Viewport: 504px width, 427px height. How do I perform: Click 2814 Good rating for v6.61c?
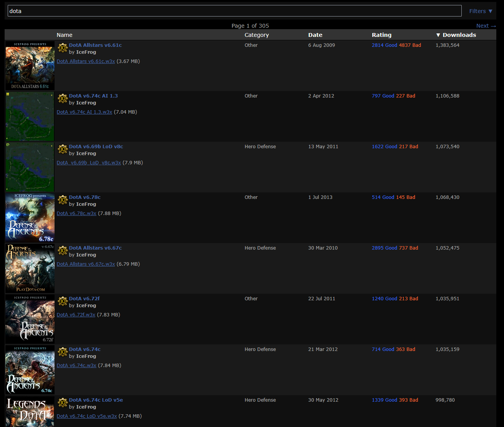pyautogui.click(x=385, y=45)
